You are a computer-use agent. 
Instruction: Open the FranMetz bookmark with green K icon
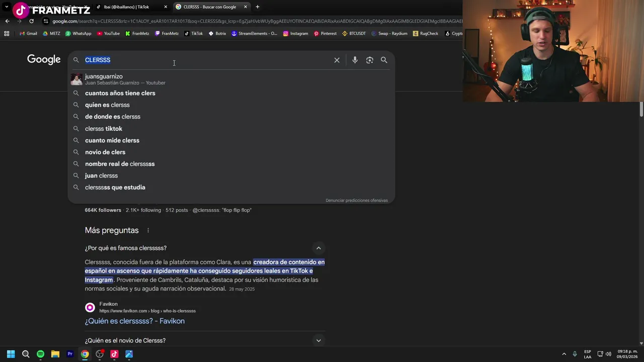click(137, 34)
